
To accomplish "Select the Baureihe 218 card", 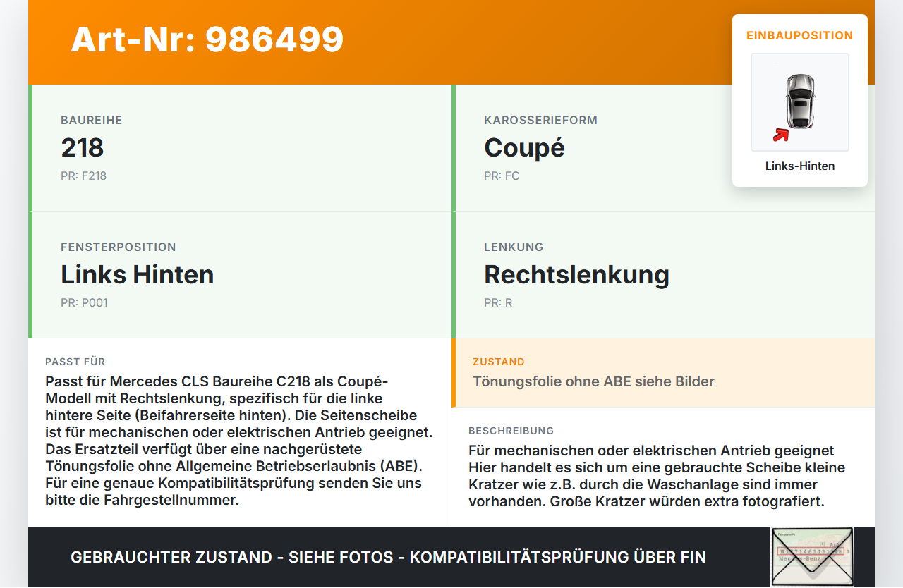I will [240, 148].
